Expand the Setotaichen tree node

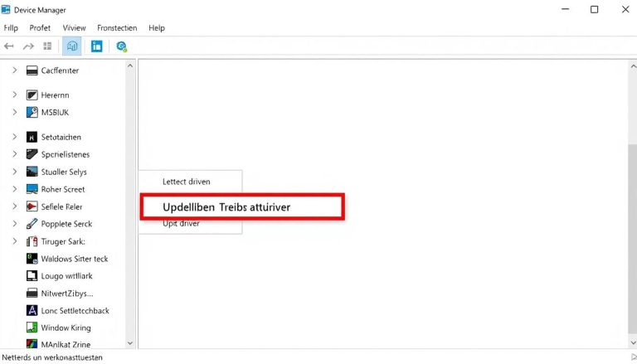click(x=15, y=137)
